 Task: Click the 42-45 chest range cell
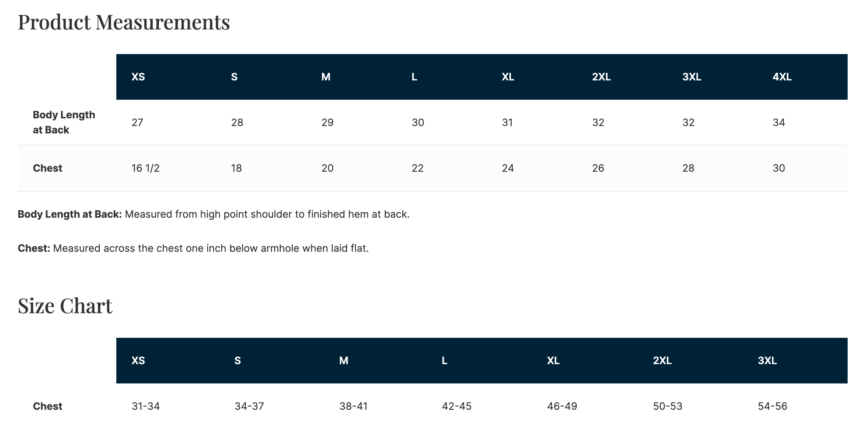click(x=456, y=406)
